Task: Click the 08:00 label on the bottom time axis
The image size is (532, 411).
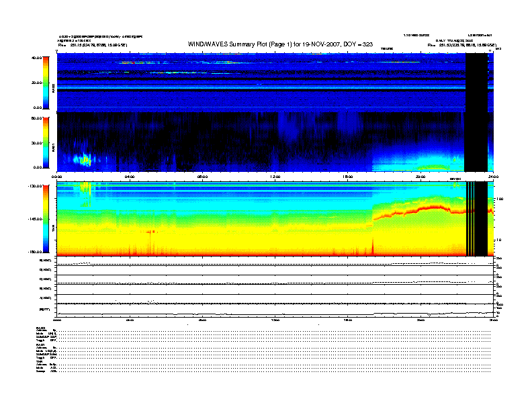Action: 202,320
